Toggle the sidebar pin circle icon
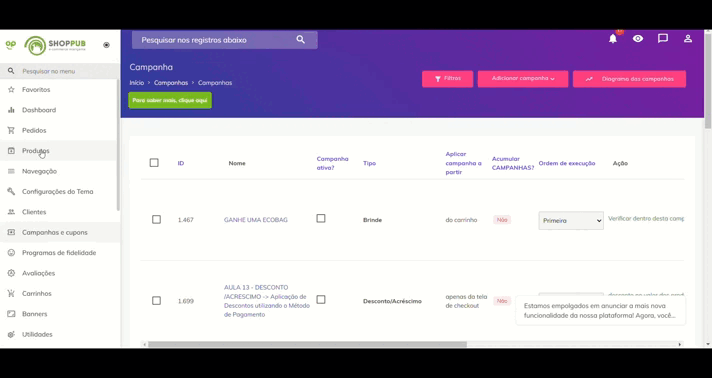 point(106,45)
